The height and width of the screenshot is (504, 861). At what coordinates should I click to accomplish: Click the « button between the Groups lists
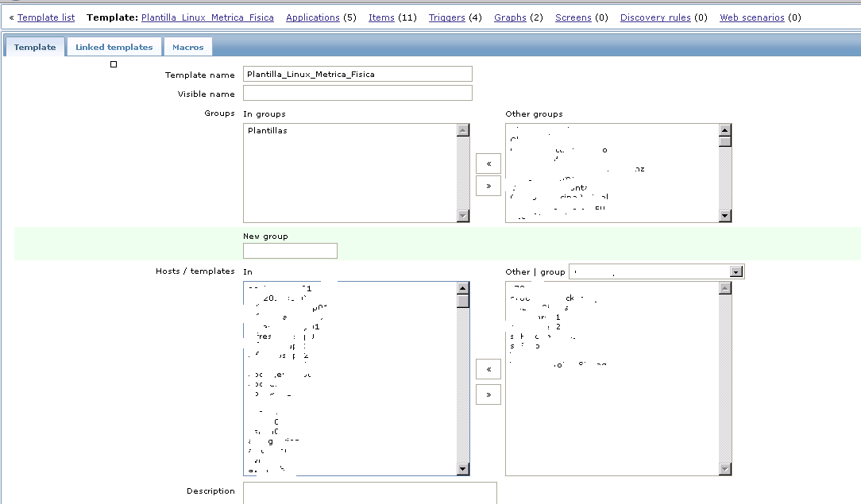click(x=488, y=164)
